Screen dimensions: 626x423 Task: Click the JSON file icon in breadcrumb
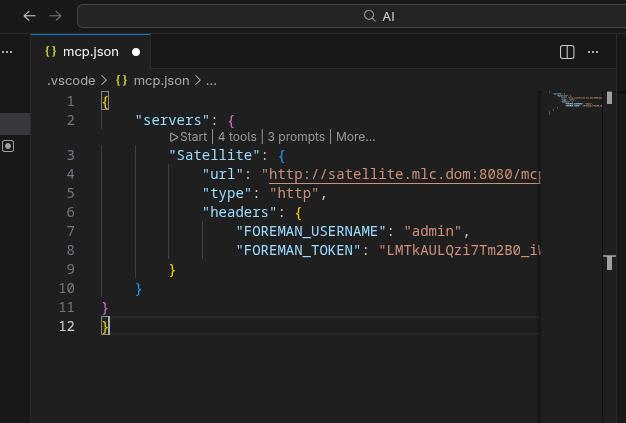[122, 80]
